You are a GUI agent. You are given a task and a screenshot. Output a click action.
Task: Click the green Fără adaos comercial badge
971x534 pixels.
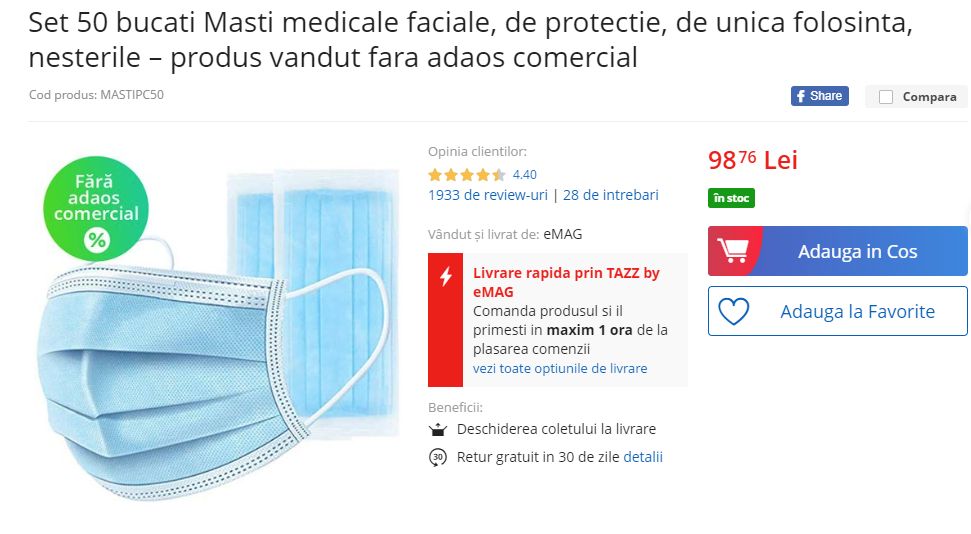coord(96,208)
